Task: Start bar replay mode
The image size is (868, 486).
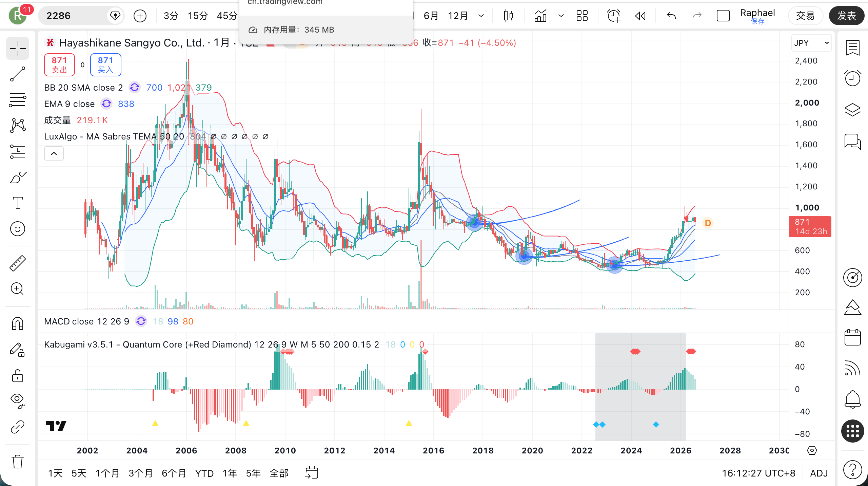Action: click(640, 16)
